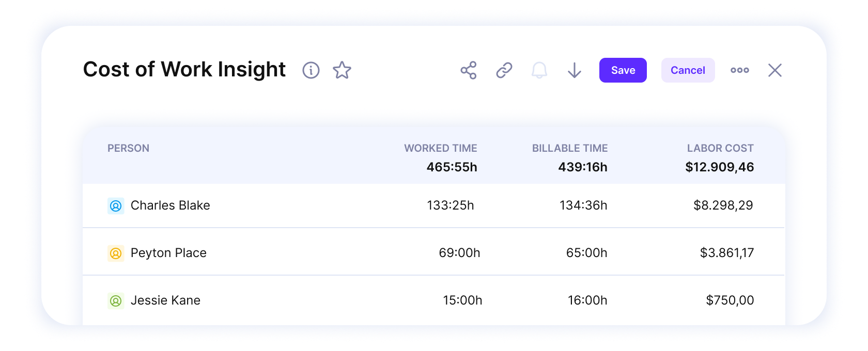Toggle favorite status of Cost of Work Insight
This screenshot has height=351, width=868.
342,70
